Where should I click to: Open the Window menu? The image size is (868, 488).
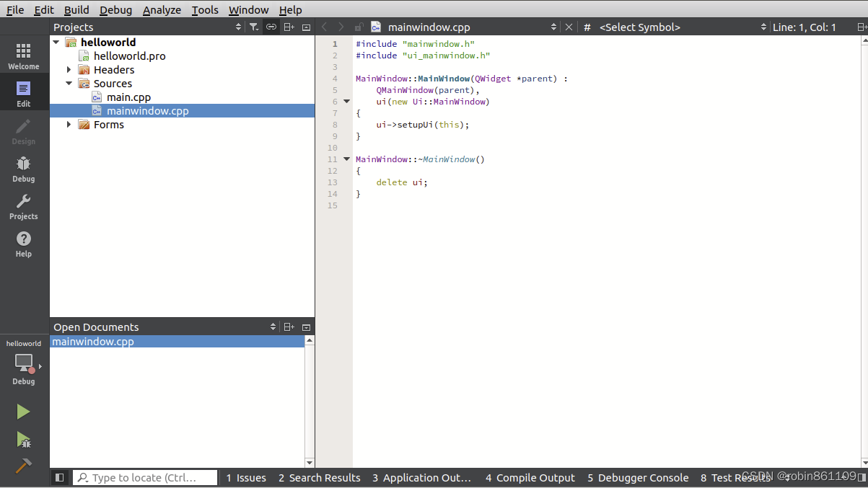point(249,9)
